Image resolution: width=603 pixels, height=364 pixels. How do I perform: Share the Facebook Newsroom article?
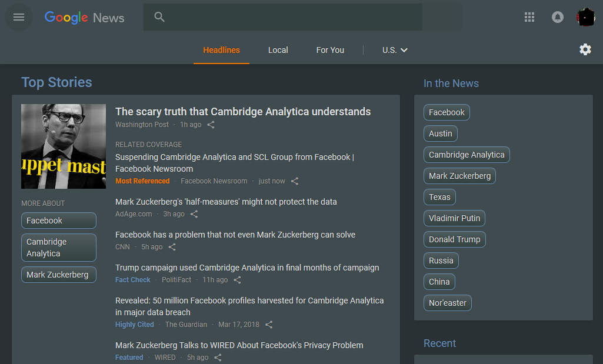pos(295,181)
